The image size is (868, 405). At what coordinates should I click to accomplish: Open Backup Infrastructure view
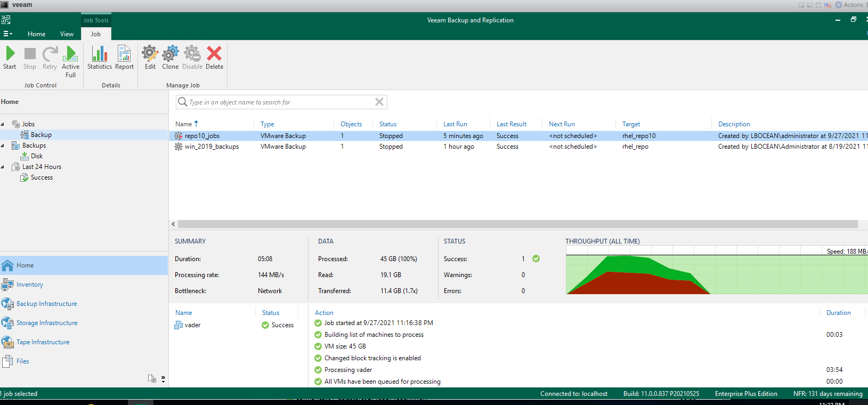click(x=46, y=304)
